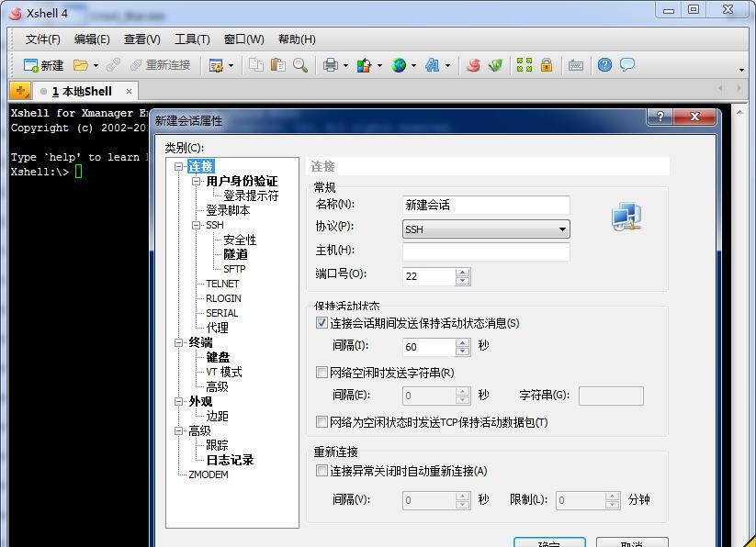Open the arrow next to the color scheme icon

point(379,65)
